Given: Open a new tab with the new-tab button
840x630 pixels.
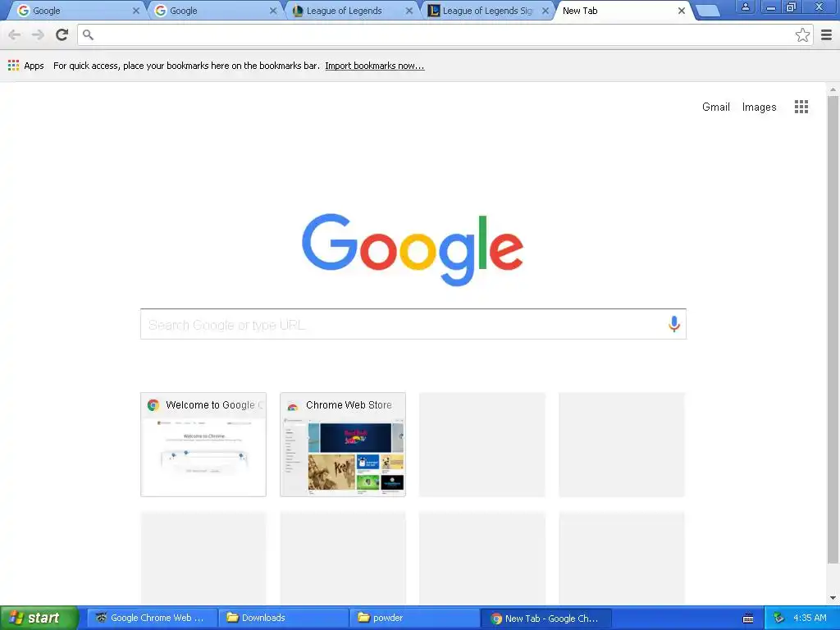Looking at the screenshot, I should pyautogui.click(x=708, y=11).
